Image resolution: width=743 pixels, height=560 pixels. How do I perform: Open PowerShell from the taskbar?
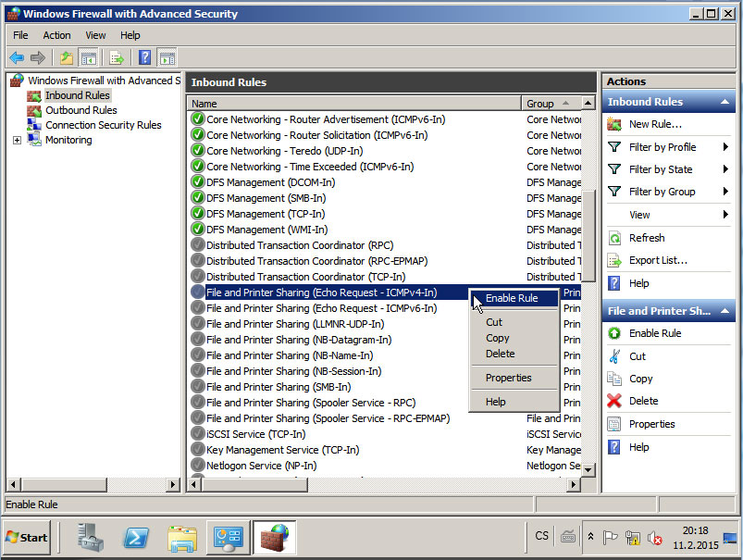coord(138,537)
